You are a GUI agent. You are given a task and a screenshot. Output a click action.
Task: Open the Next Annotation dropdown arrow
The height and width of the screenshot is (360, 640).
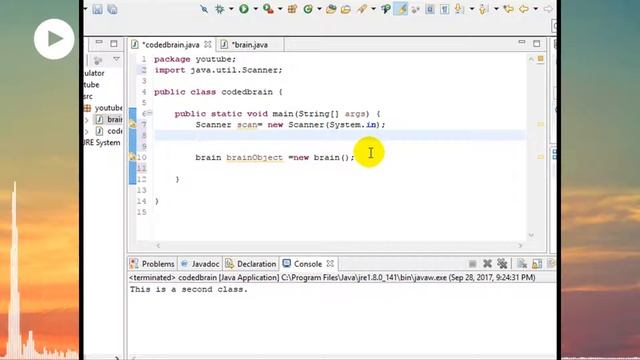click(471, 9)
